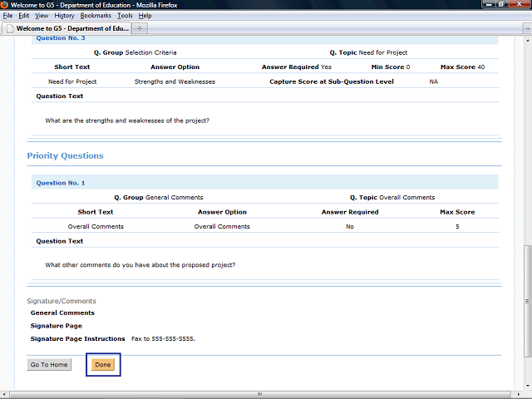Image resolution: width=532 pixels, height=399 pixels.
Task: Open the View menu
Action: coord(42,16)
